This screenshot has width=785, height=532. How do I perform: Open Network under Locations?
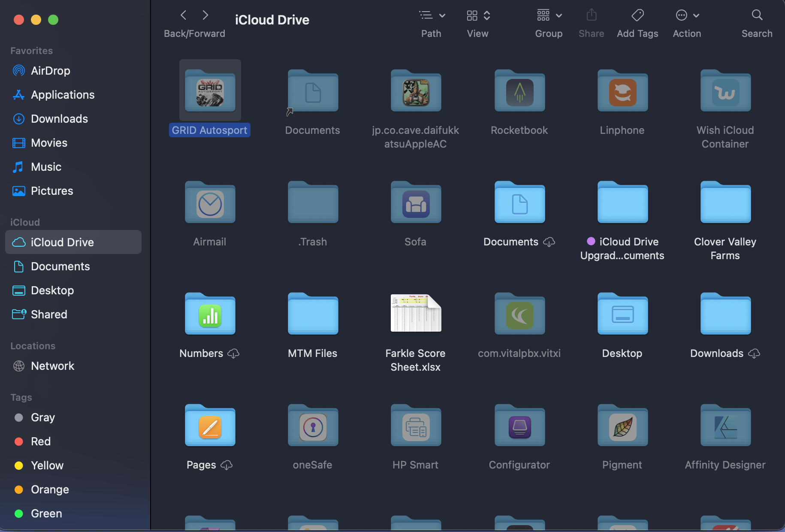click(x=73, y=366)
